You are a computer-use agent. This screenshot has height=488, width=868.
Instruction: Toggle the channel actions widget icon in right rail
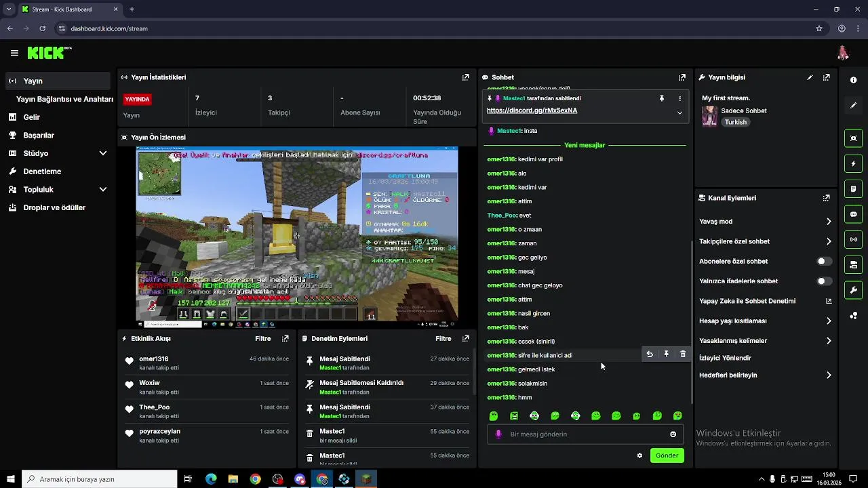[853, 264]
